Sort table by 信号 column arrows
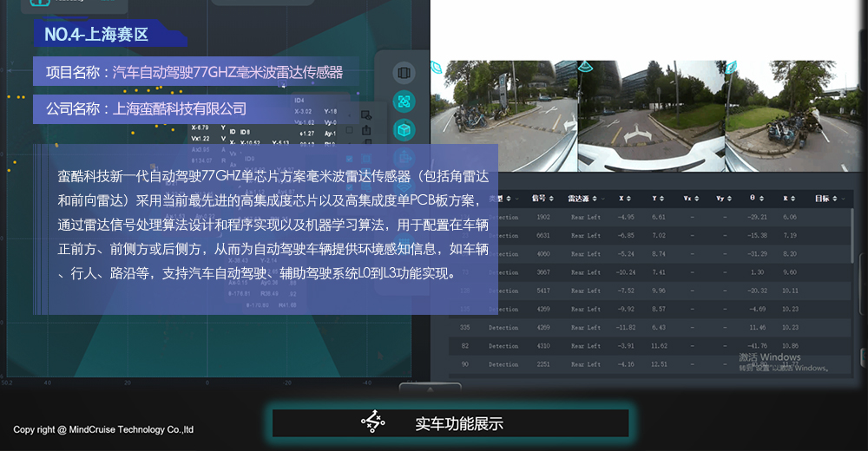This screenshot has height=451, width=868. click(549, 198)
